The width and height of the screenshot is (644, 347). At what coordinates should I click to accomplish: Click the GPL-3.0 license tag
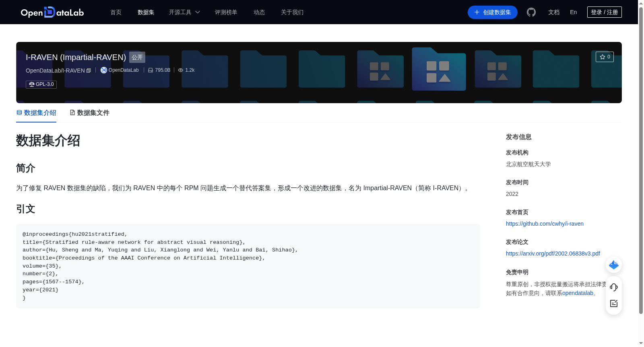coord(41,84)
